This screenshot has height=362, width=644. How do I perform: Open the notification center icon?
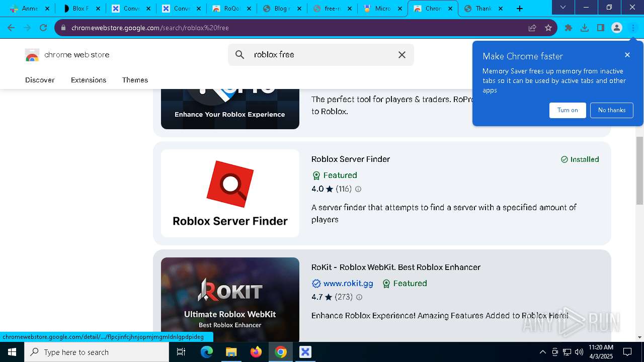click(627, 352)
